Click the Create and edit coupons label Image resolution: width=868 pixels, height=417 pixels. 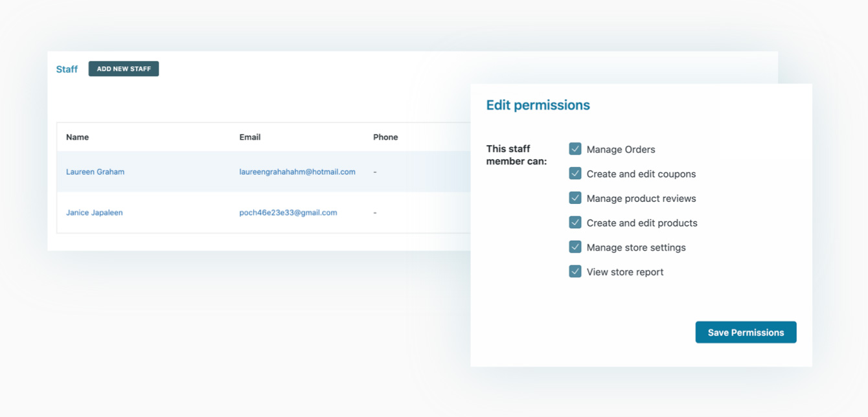point(641,174)
